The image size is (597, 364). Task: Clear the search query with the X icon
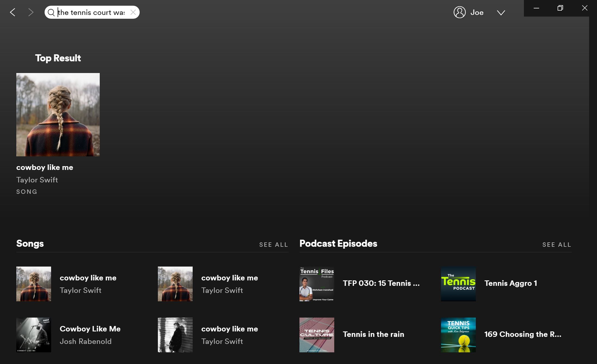tap(133, 12)
